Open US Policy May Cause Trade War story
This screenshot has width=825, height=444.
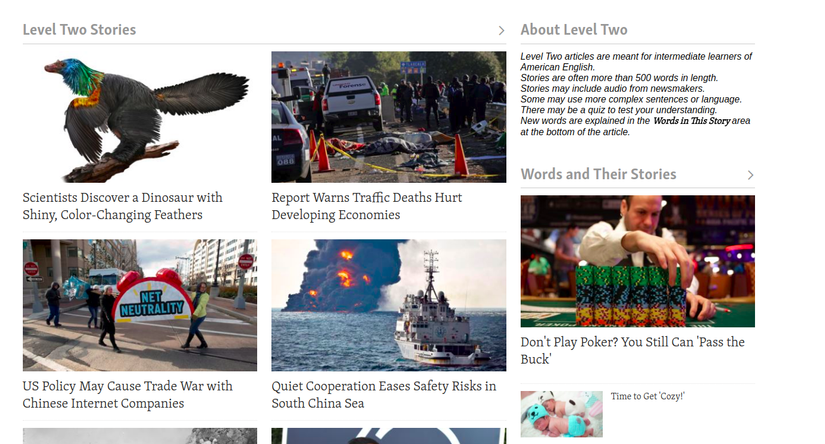tap(127, 395)
